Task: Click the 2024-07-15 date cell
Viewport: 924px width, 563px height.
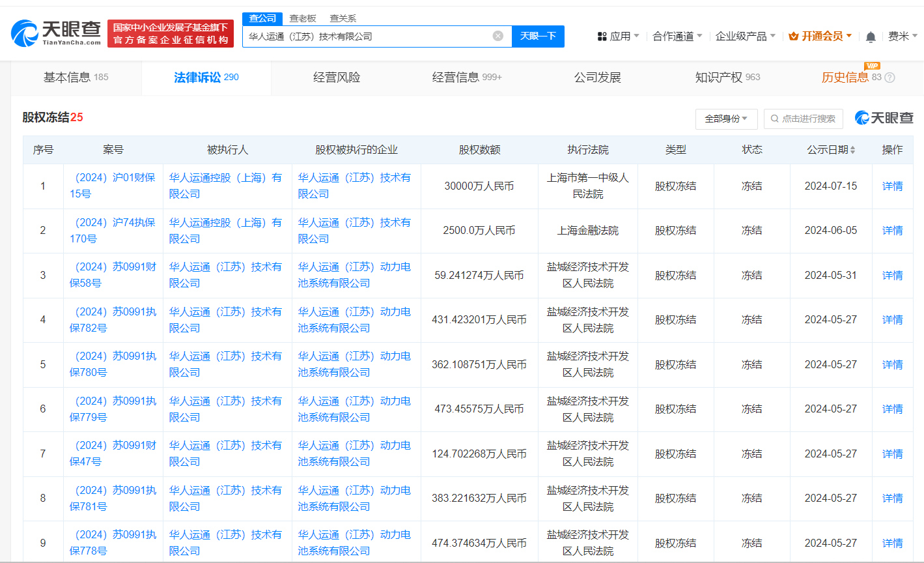Action: point(831,186)
